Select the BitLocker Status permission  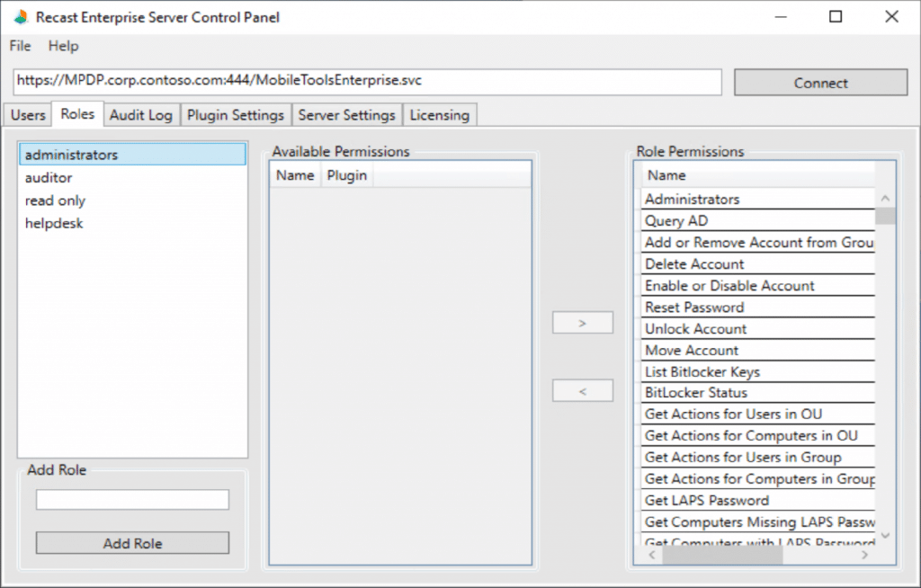click(757, 392)
